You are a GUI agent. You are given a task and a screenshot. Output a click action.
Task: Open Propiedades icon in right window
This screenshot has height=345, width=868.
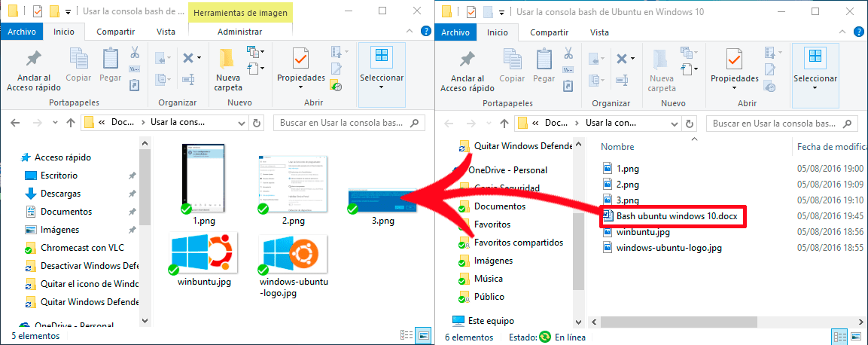click(x=735, y=59)
